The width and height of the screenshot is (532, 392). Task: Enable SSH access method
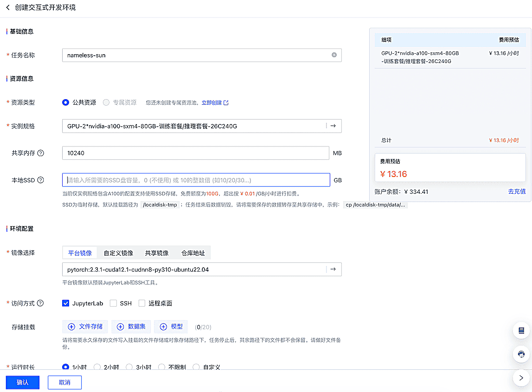[x=113, y=303]
